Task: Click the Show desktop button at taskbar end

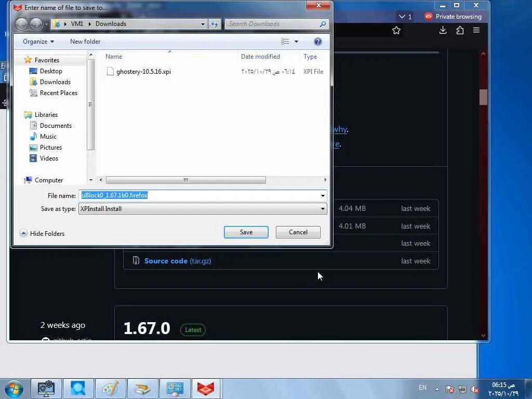Action: click(x=528, y=389)
